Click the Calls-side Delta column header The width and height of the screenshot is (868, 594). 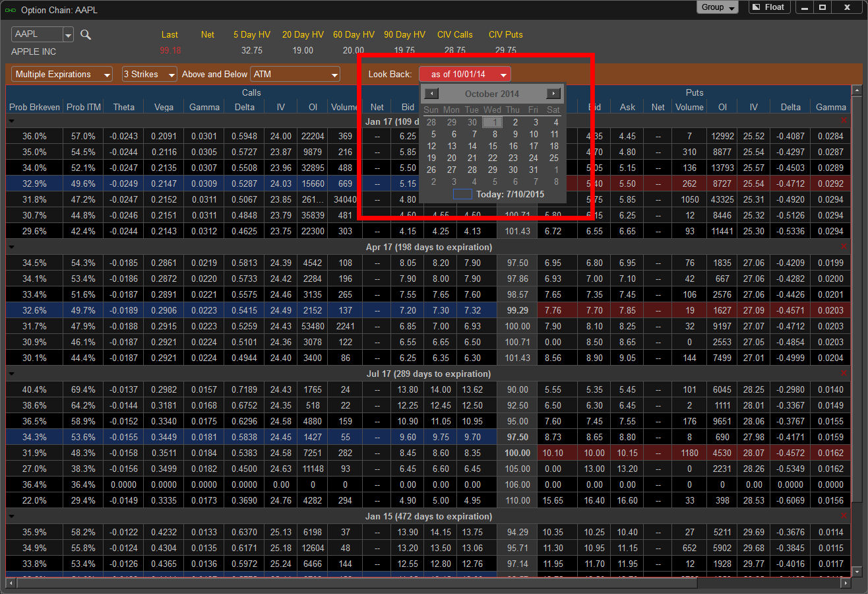(244, 107)
